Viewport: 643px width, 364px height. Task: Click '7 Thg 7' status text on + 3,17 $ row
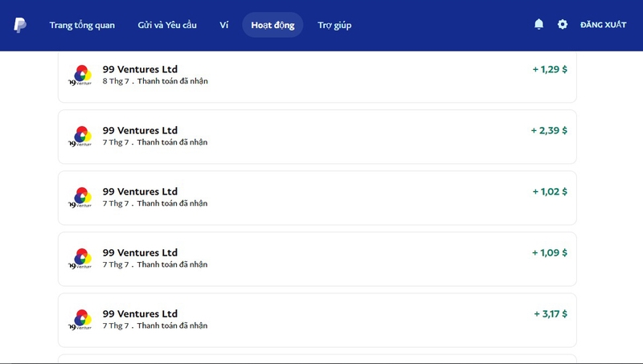pyautogui.click(x=155, y=325)
